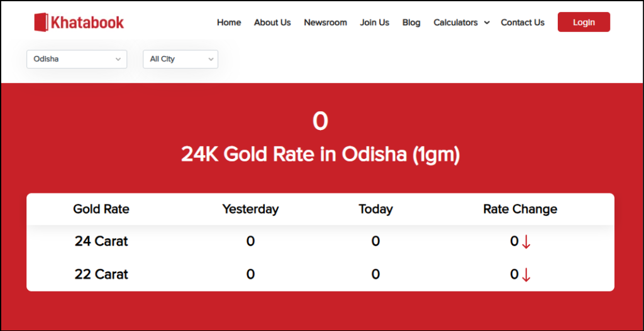Click the Today column header
The image size is (644, 331).
click(x=375, y=209)
